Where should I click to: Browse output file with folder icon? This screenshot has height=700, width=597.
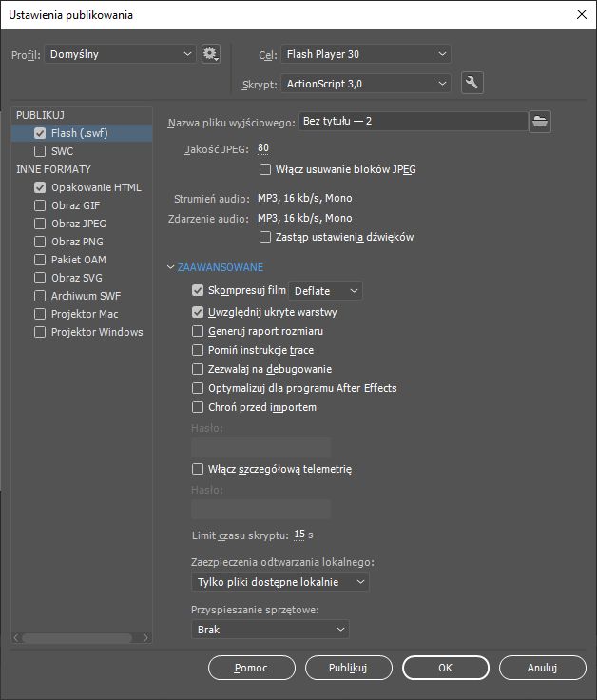coord(540,121)
